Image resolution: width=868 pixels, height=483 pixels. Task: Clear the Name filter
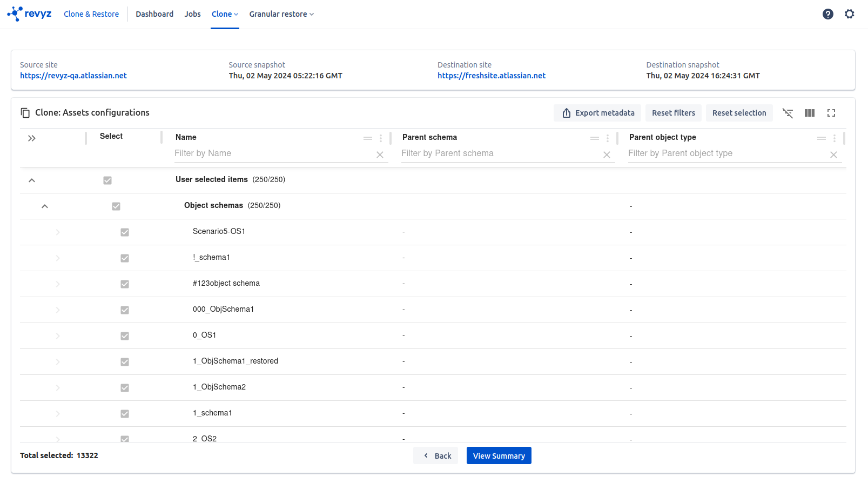tap(380, 155)
